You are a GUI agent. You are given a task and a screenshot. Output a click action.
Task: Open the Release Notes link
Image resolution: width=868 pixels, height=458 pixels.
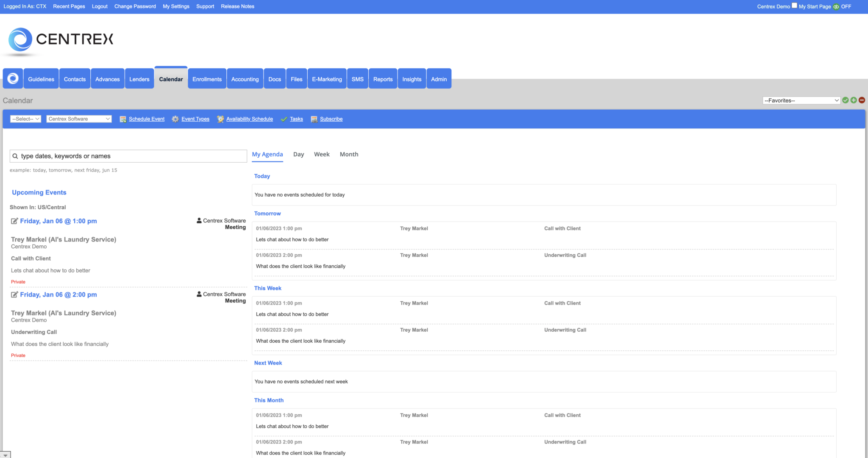coord(237,6)
